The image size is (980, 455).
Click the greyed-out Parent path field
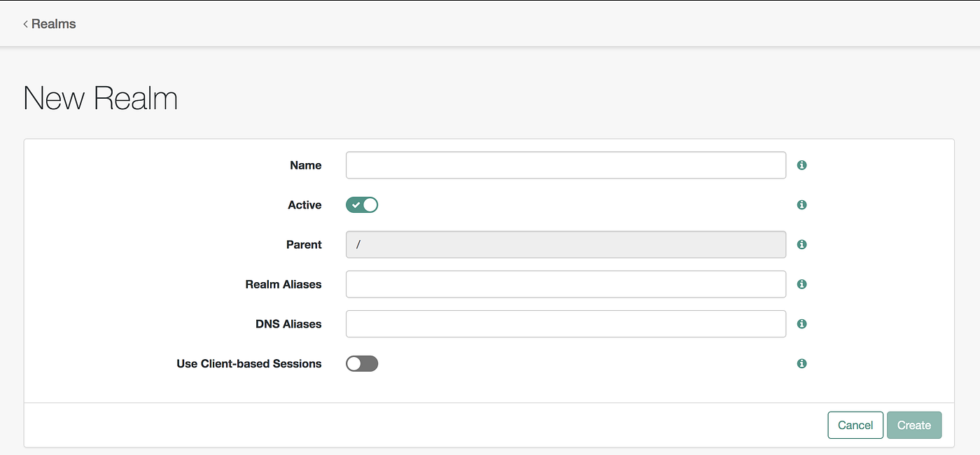pos(566,244)
